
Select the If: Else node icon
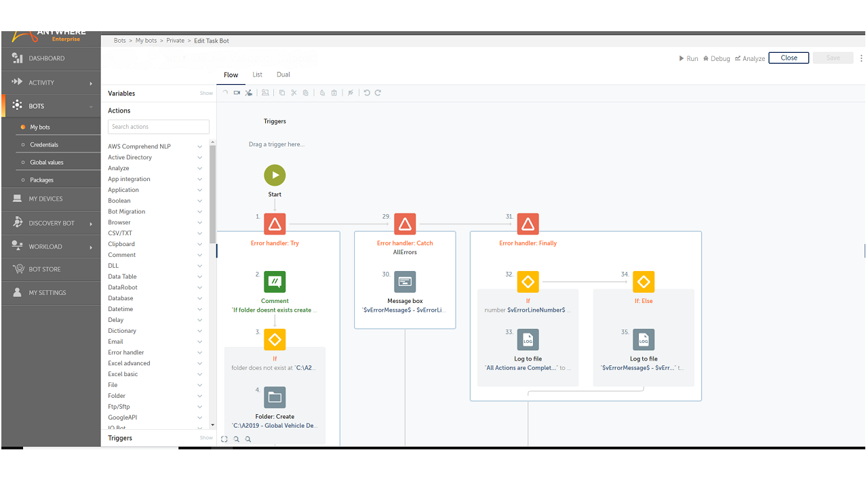pyautogui.click(x=643, y=282)
